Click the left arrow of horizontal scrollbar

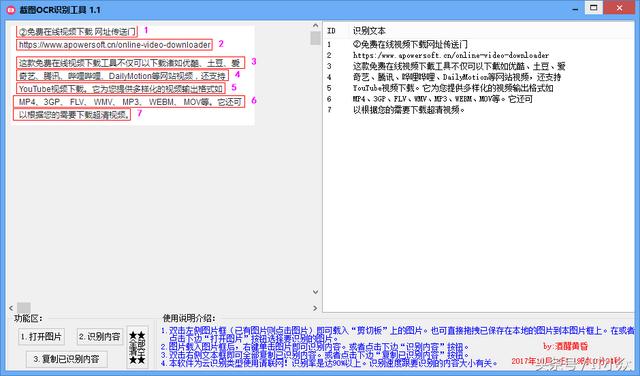(x=11, y=308)
